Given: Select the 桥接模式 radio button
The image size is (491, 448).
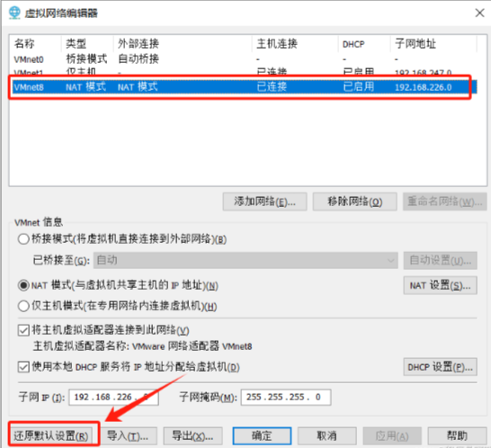Looking at the screenshot, I should pyautogui.click(x=23, y=239).
